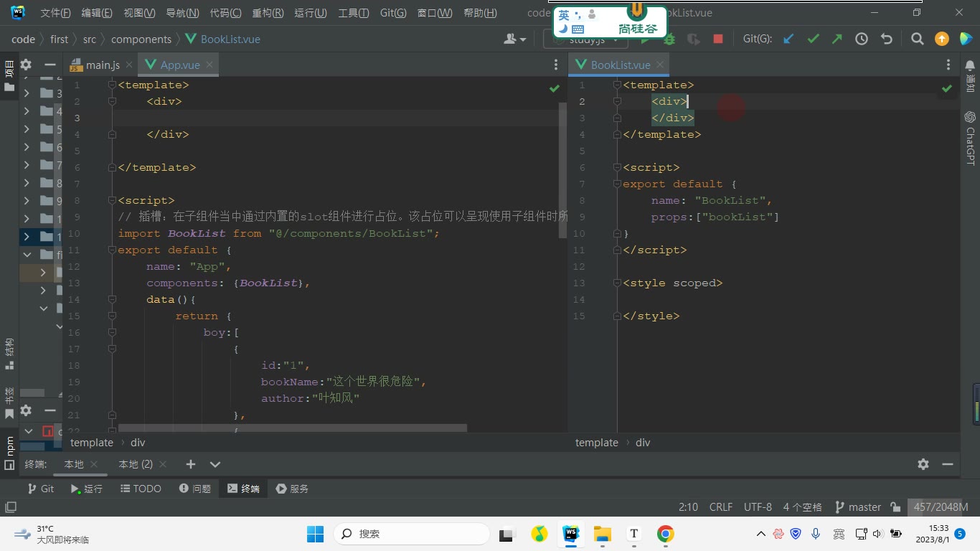Viewport: 980px width, 551px height.
Task: Open the UTF-8 encoding selector
Action: pos(758,507)
